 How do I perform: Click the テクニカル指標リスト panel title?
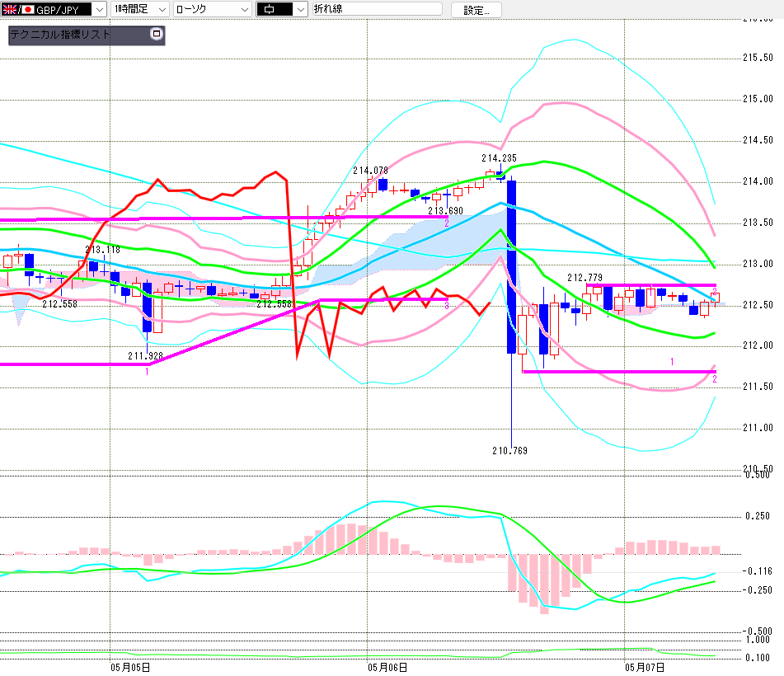(60, 35)
